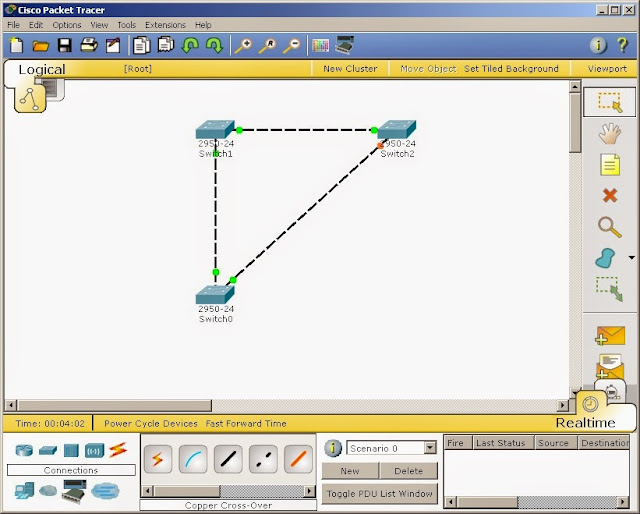Viewport: 640px width, 514px height.
Task: Choose the Resize Shape tool
Action: tap(609, 289)
